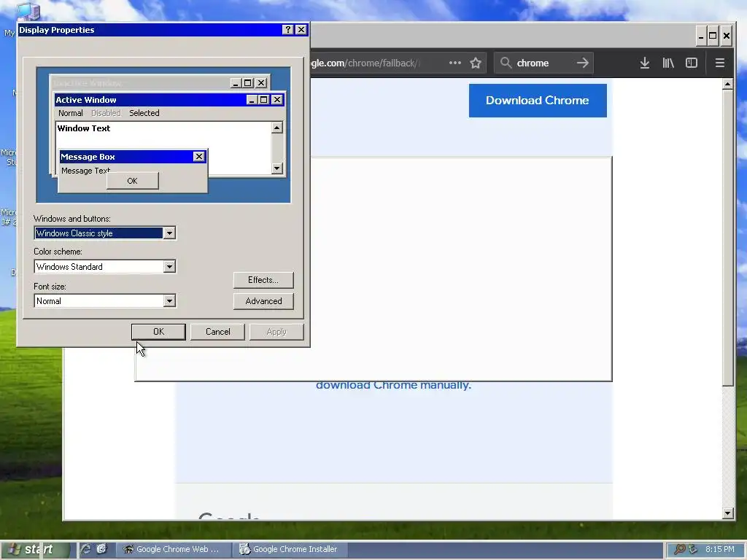Click the magnifier tray icon

pos(679,549)
